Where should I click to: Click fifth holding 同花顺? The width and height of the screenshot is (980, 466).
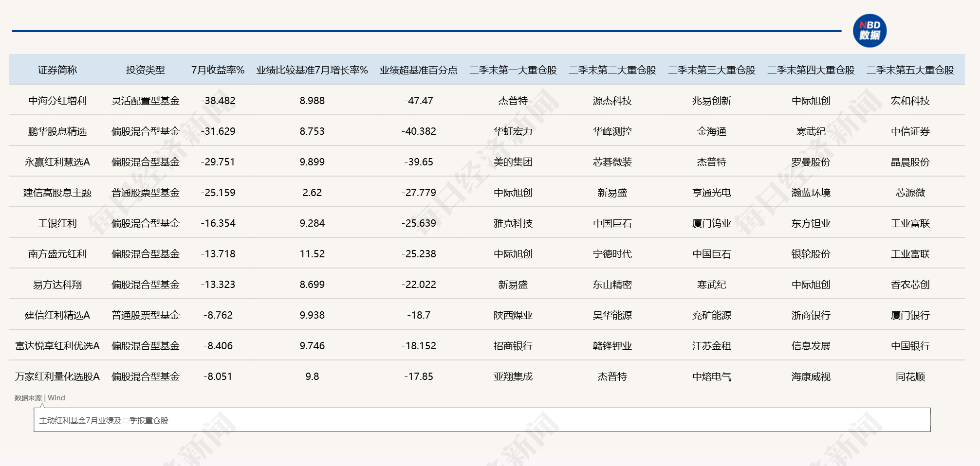910,376
